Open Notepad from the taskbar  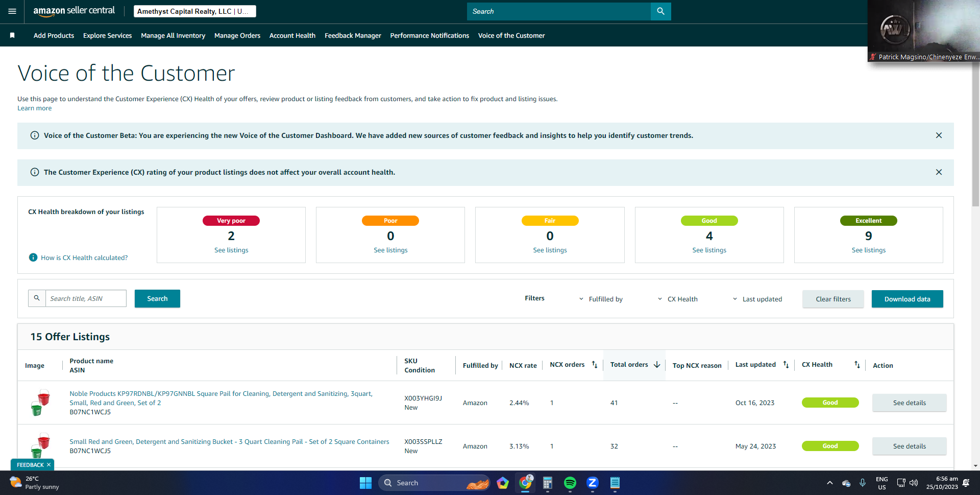click(615, 483)
